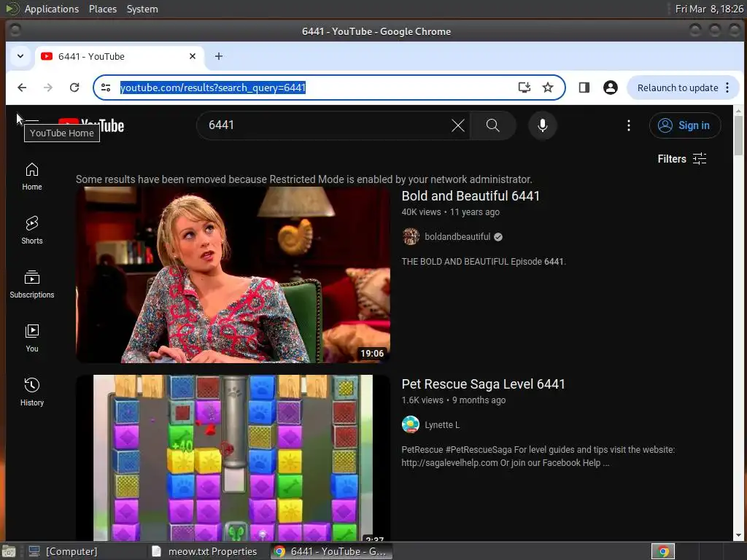Open Pet Rescue Saga Level 6441 title

click(x=483, y=384)
